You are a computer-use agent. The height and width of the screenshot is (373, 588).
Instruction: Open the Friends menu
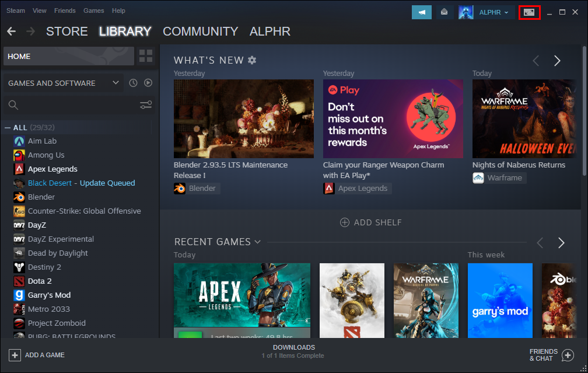[65, 11]
